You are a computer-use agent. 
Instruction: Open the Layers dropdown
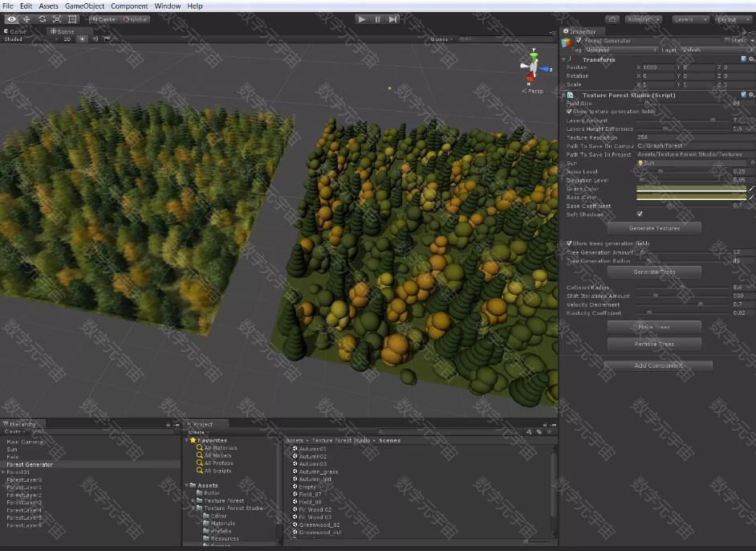coord(690,19)
